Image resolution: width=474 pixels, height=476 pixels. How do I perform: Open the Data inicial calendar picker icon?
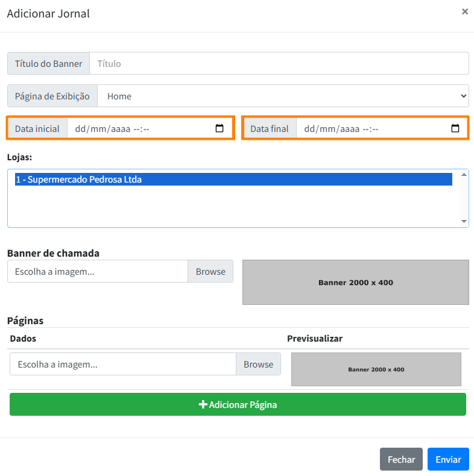pos(220,128)
